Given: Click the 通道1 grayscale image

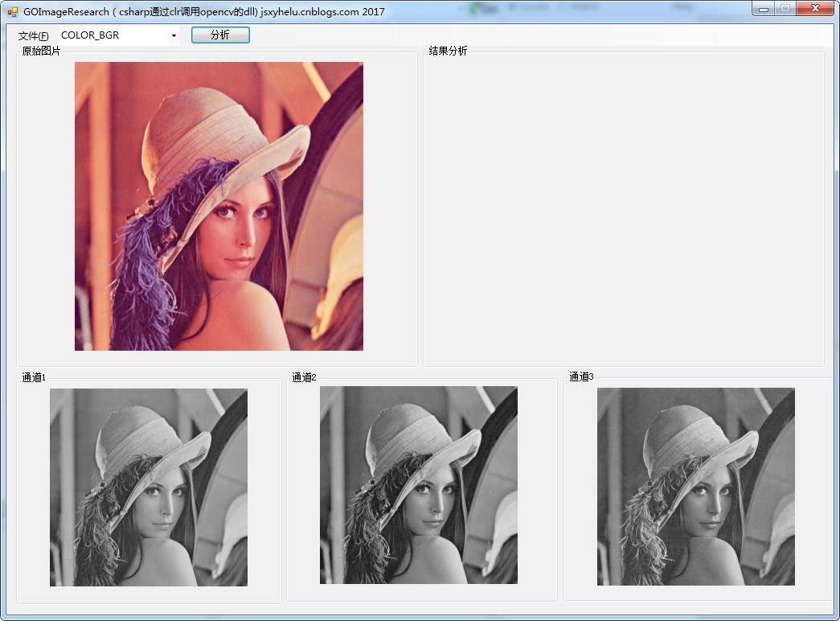Looking at the screenshot, I should pos(149,487).
